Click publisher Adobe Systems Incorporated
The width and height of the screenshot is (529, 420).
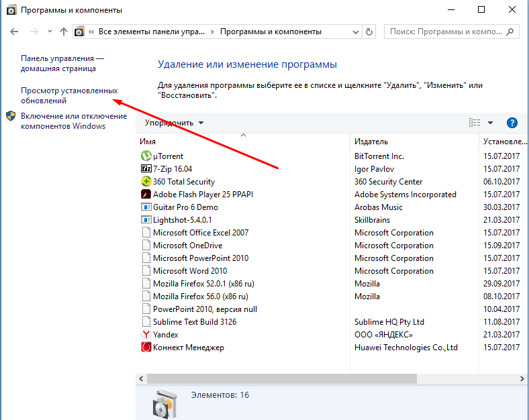(x=405, y=195)
